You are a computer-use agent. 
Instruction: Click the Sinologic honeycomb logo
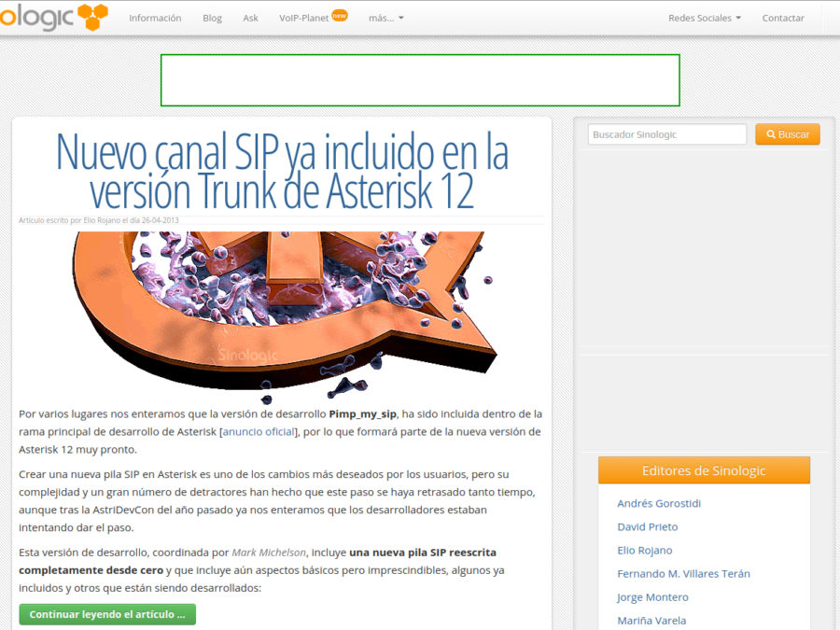pos(53,17)
